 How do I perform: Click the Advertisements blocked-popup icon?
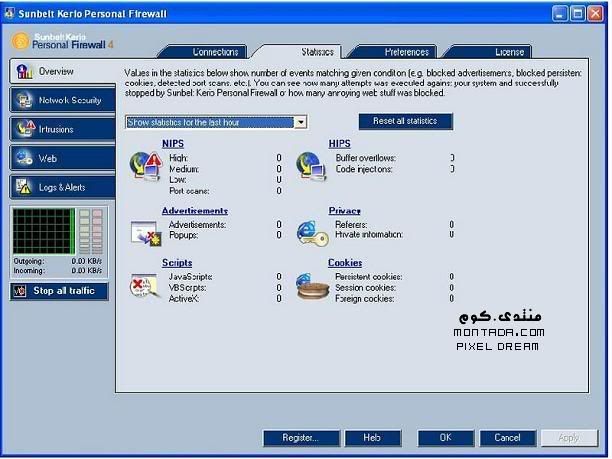click(146, 233)
